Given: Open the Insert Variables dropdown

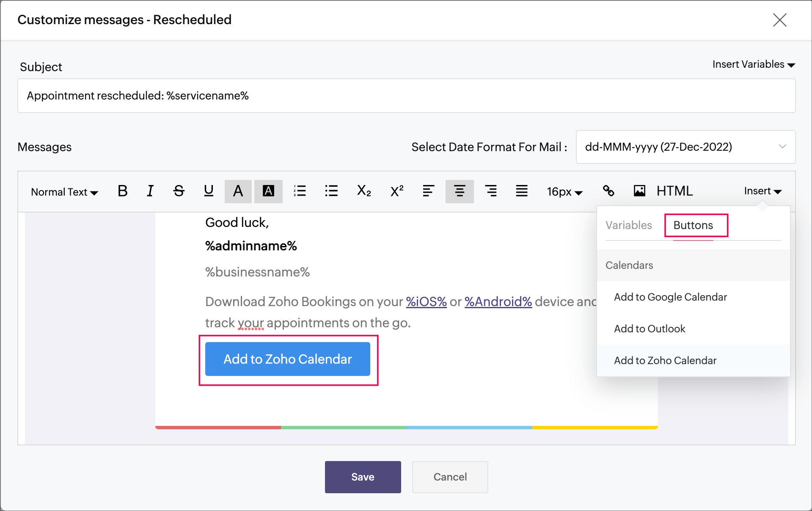Looking at the screenshot, I should tap(754, 64).
